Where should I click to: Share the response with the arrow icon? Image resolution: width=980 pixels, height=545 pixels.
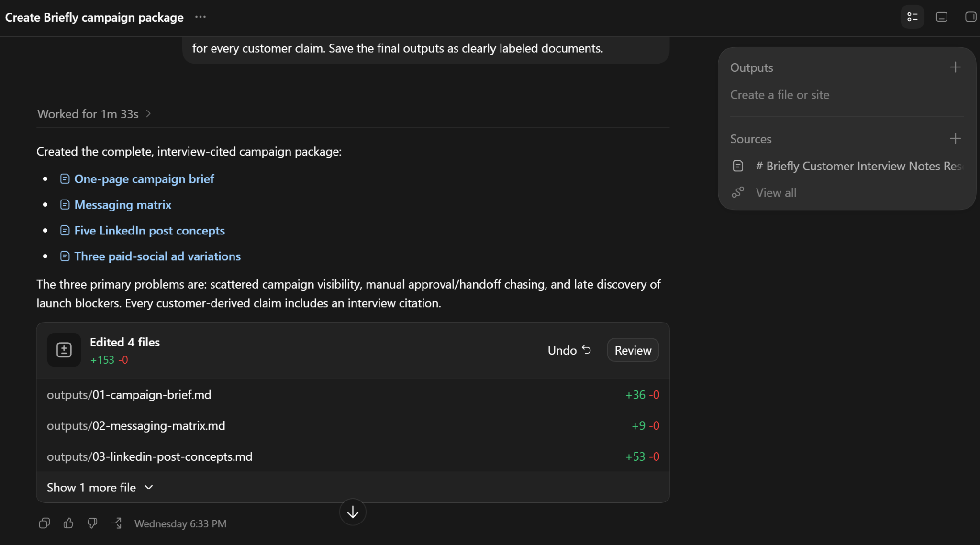pyautogui.click(x=116, y=523)
